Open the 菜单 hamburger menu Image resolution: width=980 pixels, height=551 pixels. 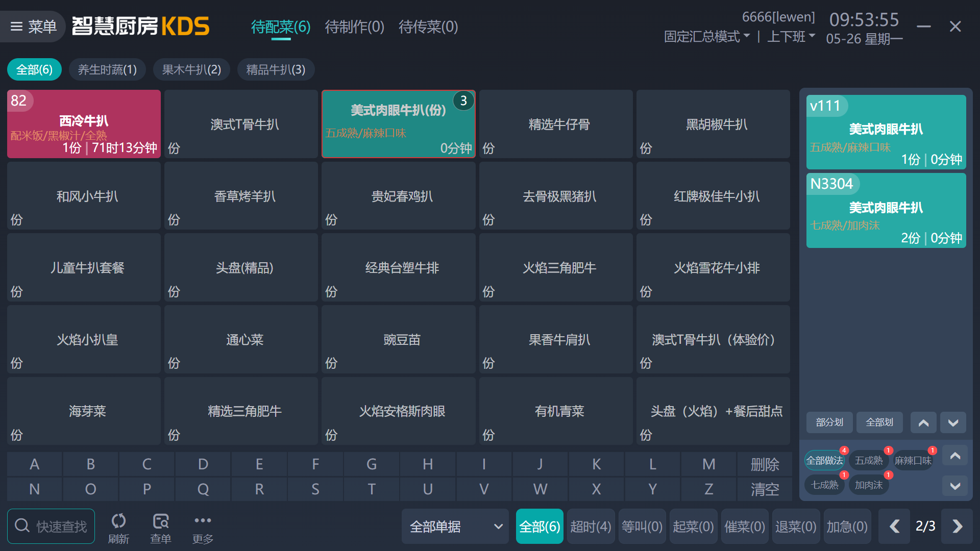[x=33, y=27]
